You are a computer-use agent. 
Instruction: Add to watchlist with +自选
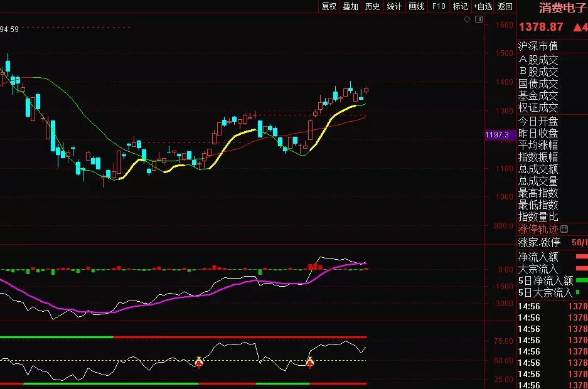pos(483,6)
